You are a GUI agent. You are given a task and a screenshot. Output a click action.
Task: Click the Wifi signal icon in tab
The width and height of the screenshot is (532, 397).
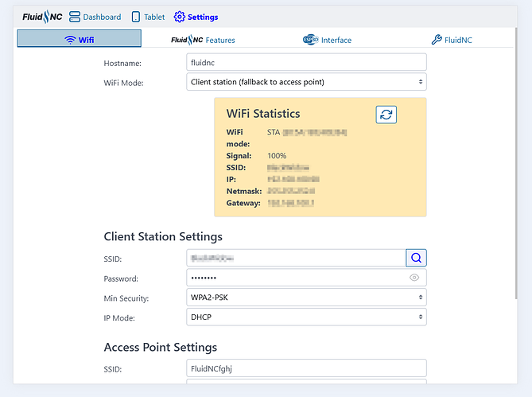tap(70, 40)
